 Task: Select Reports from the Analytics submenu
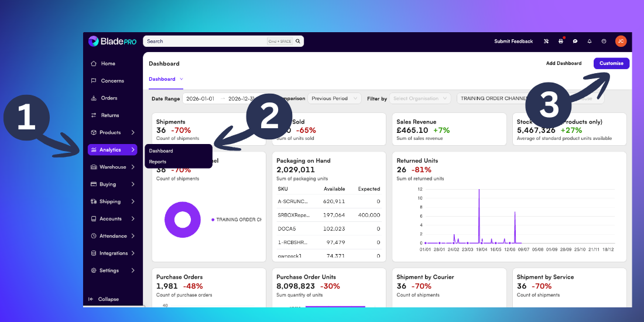click(x=157, y=162)
